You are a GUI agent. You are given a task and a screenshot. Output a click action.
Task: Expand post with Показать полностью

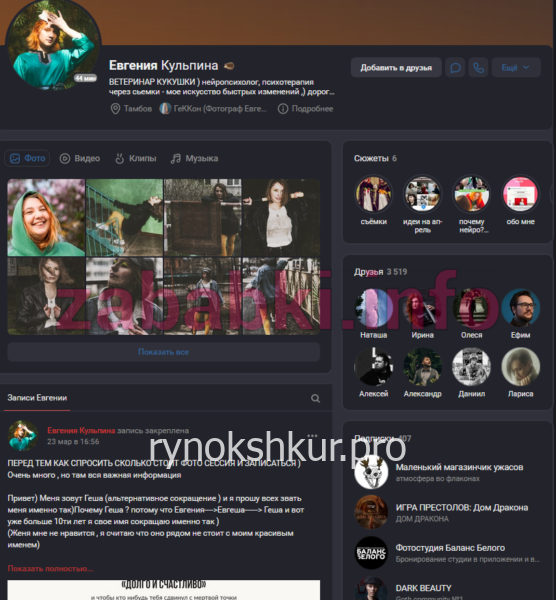coord(51,569)
